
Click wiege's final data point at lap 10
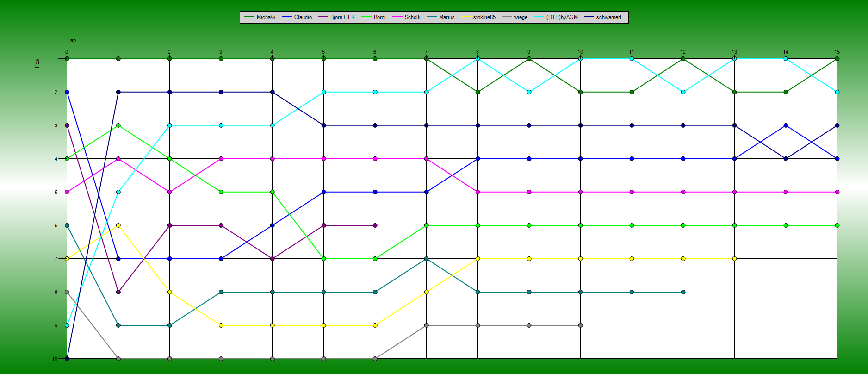[x=580, y=325]
